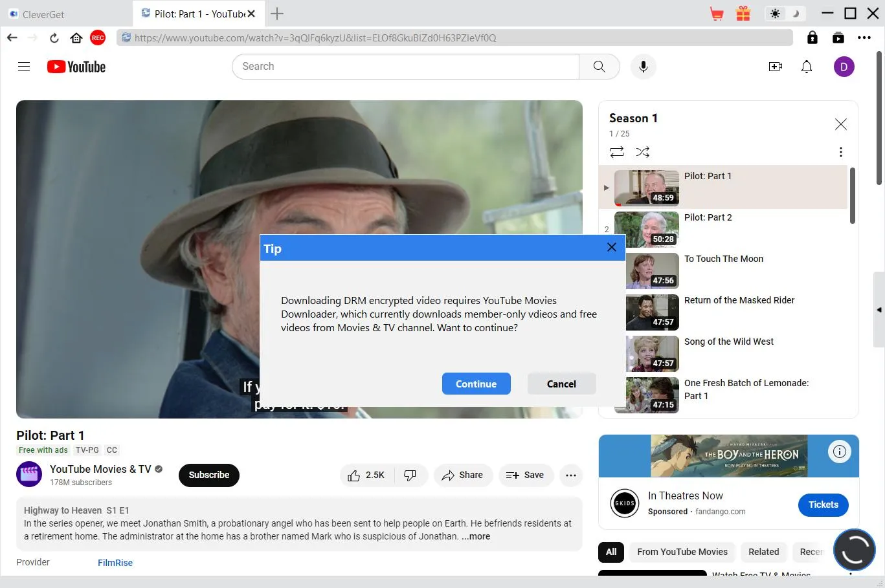This screenshot has height=588, width=885.
Task: Expand description with ...more
Action: tap(476, 536)
